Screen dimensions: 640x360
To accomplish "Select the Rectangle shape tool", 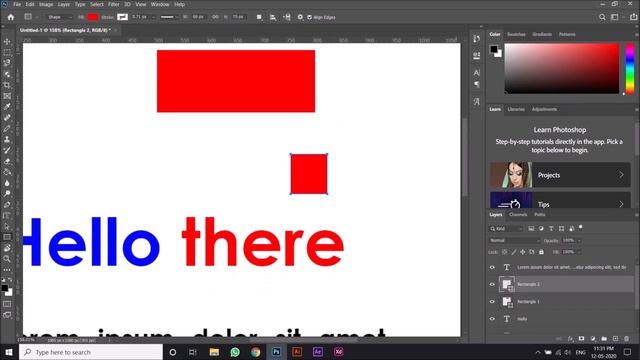I will click(7, 237).
